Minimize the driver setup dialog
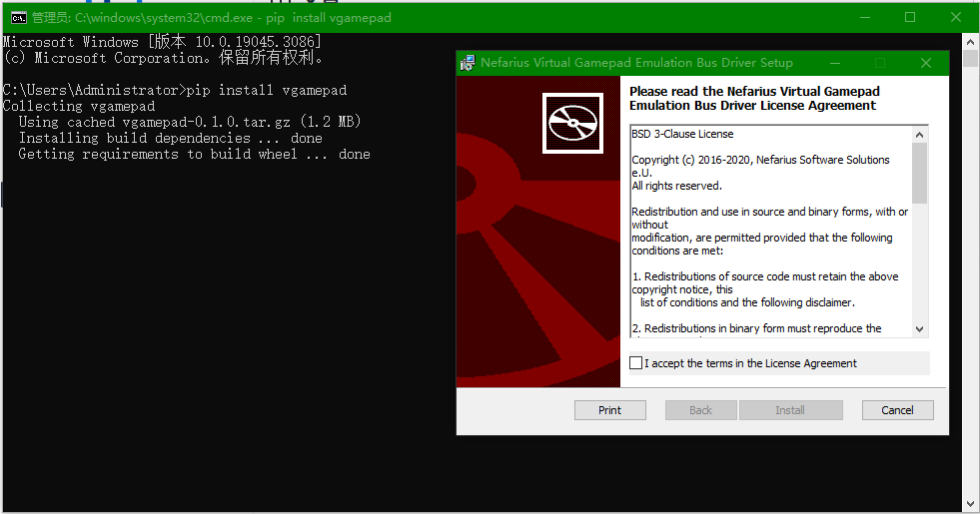Viewport: 980px width, 514px height. (x=834, y=63)
